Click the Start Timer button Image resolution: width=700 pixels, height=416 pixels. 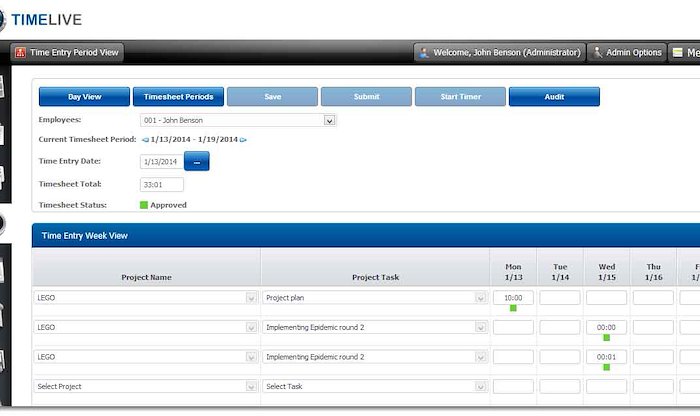click(460, 97)
